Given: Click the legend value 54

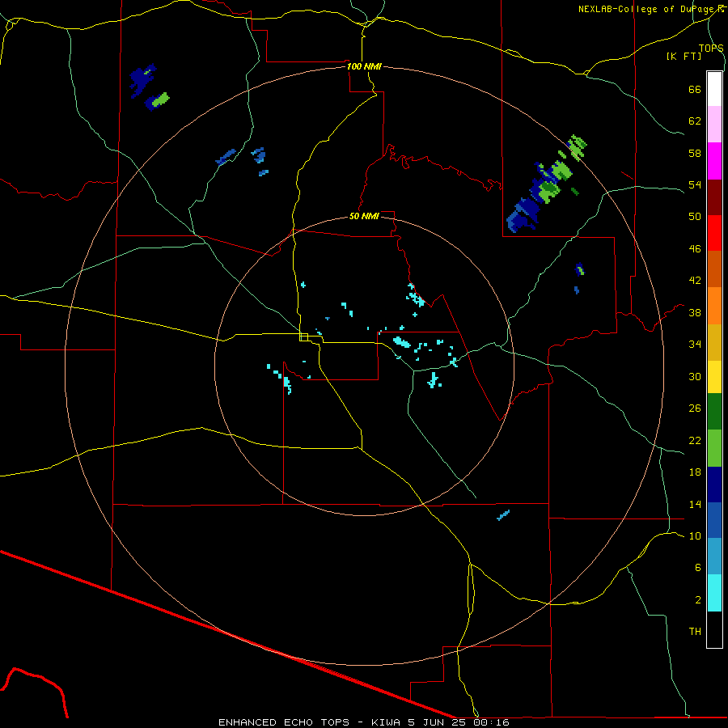Looking at the screenshot, I should tap(695, 184).
